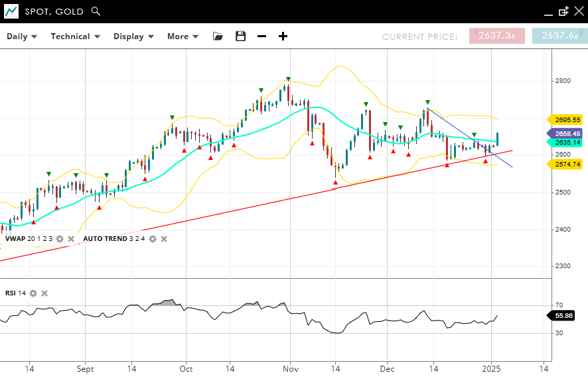Click the search magnifier next to SPOT, GOLD

point(96,11)
